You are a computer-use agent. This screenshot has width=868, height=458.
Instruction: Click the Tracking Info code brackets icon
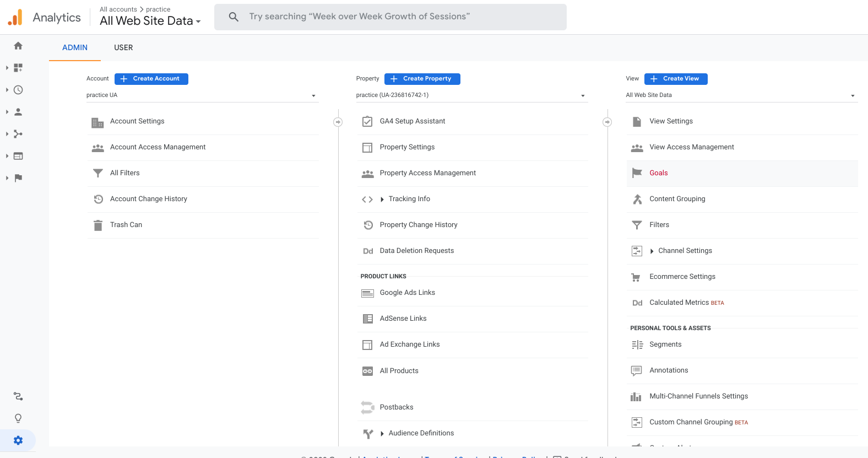[367, 199]
